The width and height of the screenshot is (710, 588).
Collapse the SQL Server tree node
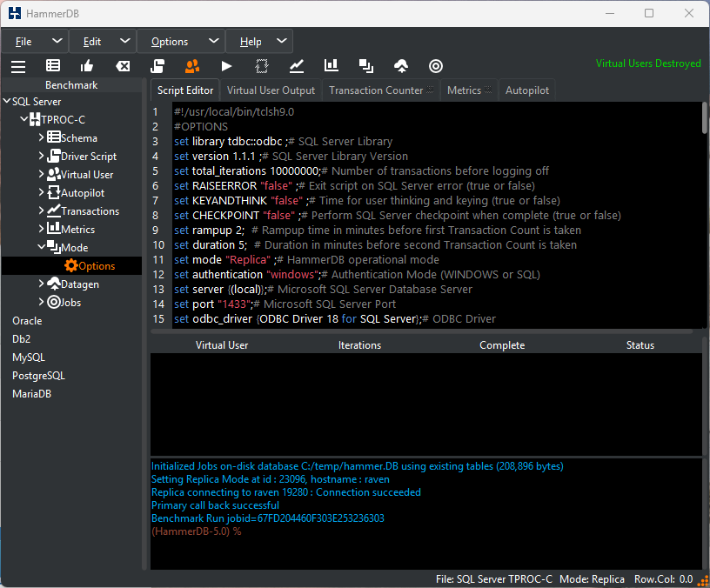click(x=6, y=101)
